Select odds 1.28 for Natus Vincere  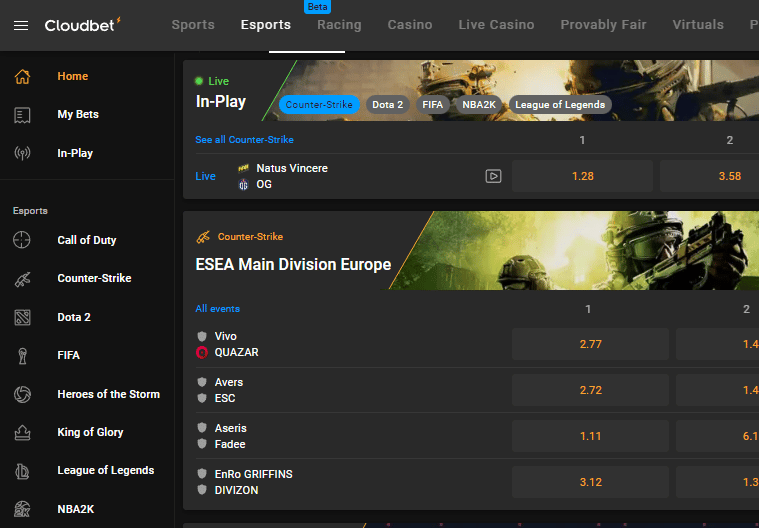tap(582, 176)
